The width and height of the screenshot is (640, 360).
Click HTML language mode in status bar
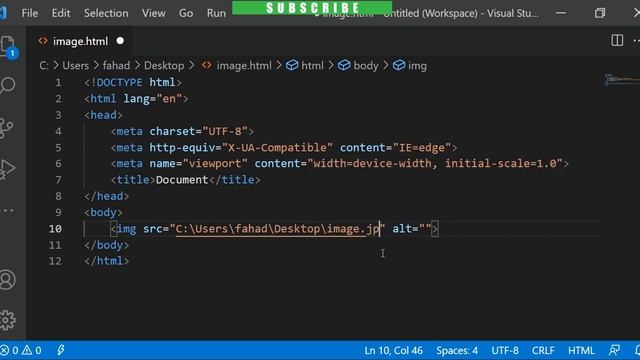(581, 350)
